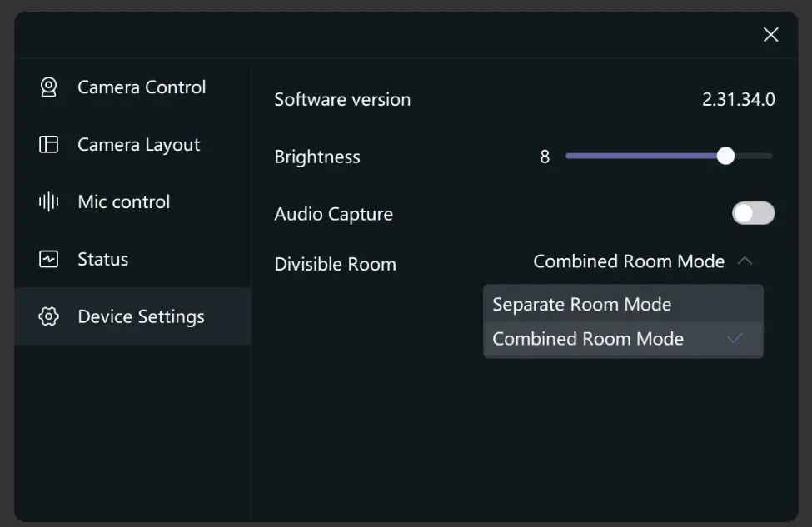Click the checkmark beside Combined Room Mode
Viewport: 812px width, 527px height.
point(735,339)
